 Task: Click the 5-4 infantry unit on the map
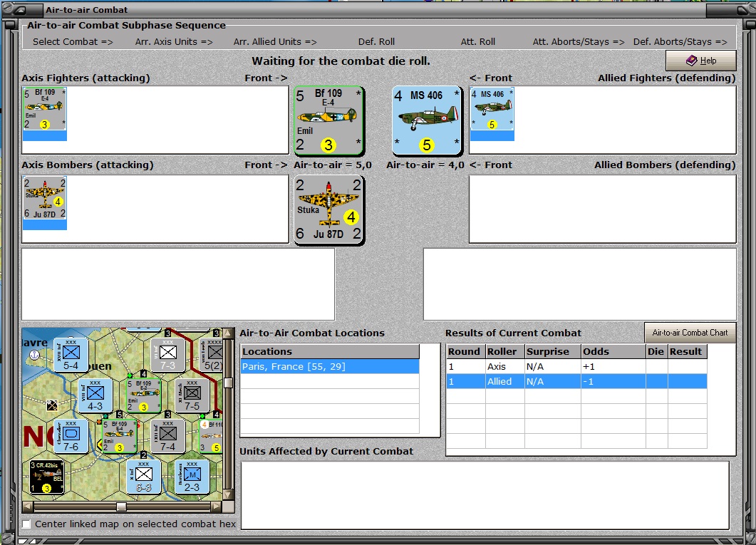71,355
